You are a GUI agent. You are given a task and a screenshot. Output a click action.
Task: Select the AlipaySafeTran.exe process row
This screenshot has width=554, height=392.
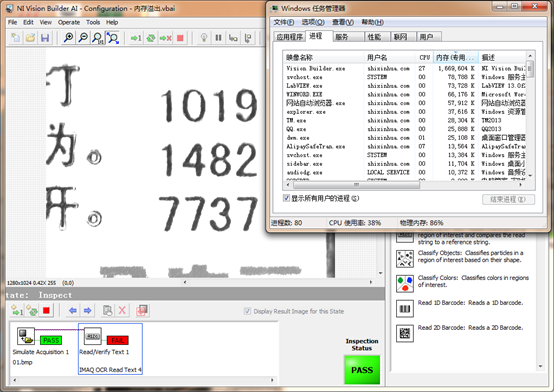(x=405, y=146)
